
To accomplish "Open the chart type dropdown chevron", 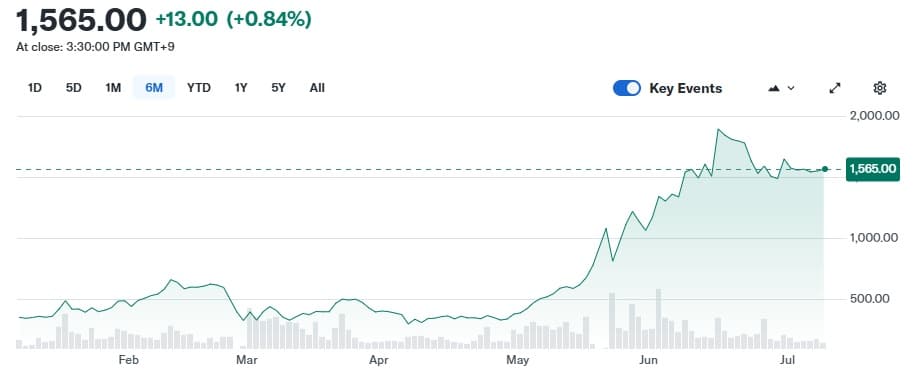I will [791, 88].
